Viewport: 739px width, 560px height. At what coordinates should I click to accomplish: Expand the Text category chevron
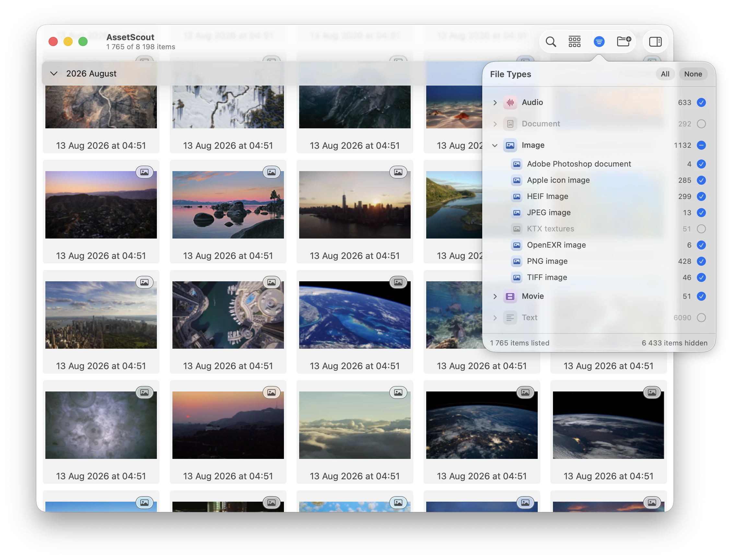pyautogui.click(x=495, y=318)
